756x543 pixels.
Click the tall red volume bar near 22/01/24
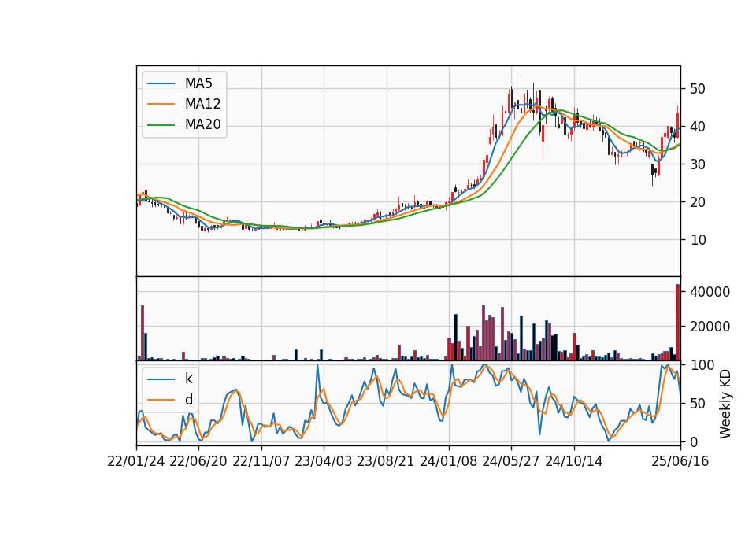pyautogui.click(x=143, y=333)
